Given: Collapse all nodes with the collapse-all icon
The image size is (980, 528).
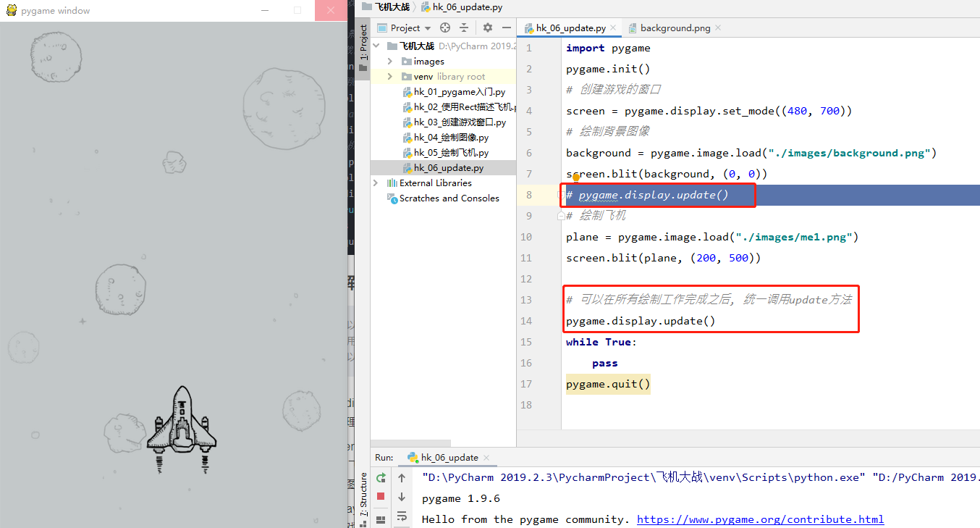Looking at the screenshot, I should (464, 28).
